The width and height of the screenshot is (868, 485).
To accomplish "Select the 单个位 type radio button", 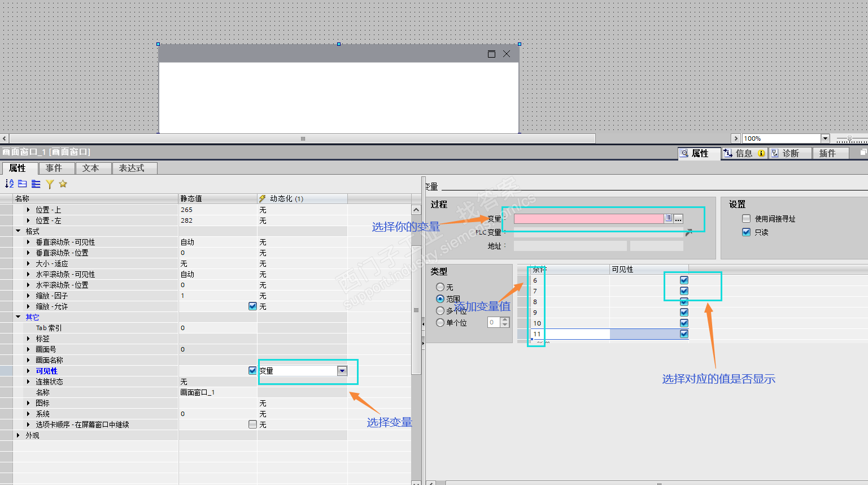I will 440,323.
